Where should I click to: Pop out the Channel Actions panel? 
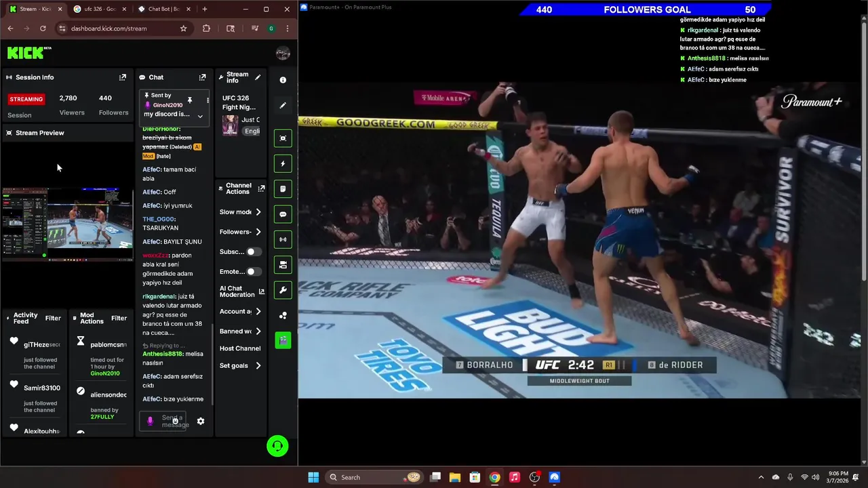261,188
